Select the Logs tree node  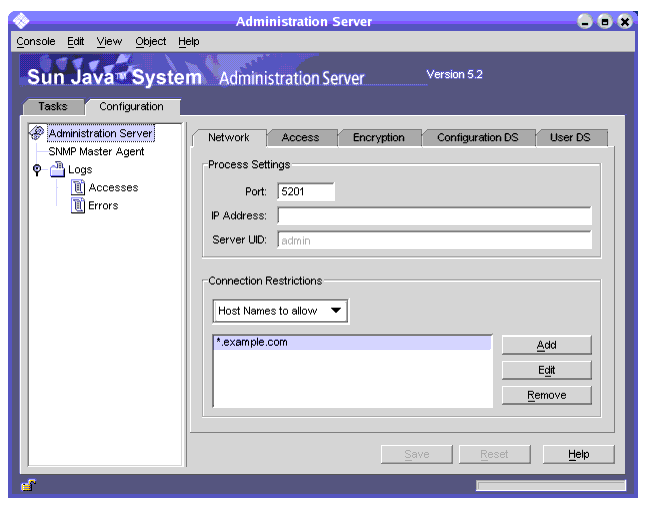[80, 169]
